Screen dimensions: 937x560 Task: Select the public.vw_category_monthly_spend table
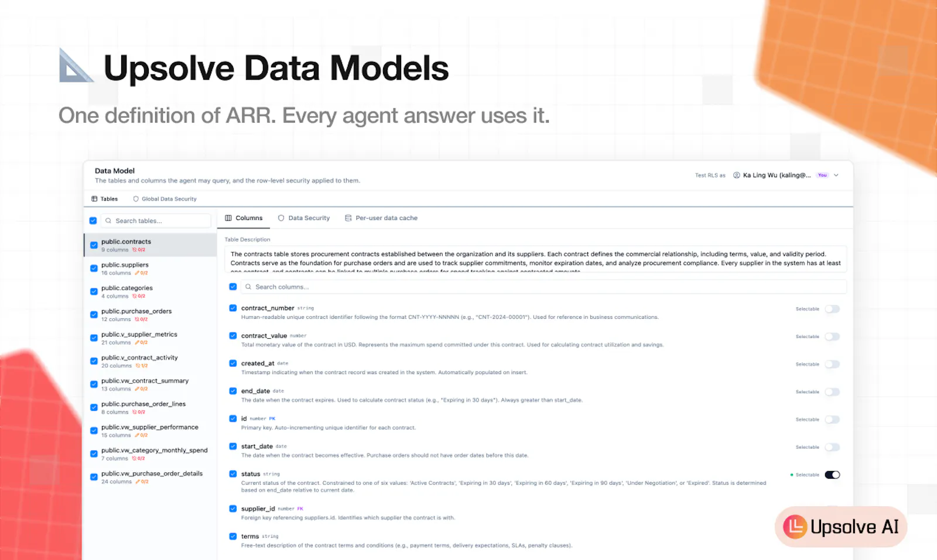pyautogui.click(x=151, y=454)
